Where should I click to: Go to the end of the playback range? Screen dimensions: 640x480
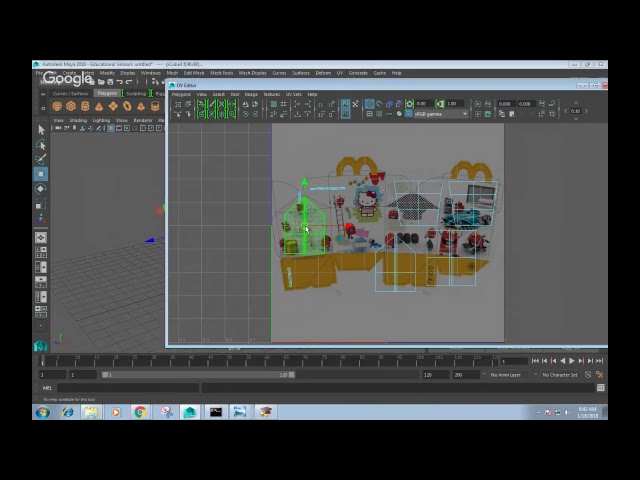[600, 361]
